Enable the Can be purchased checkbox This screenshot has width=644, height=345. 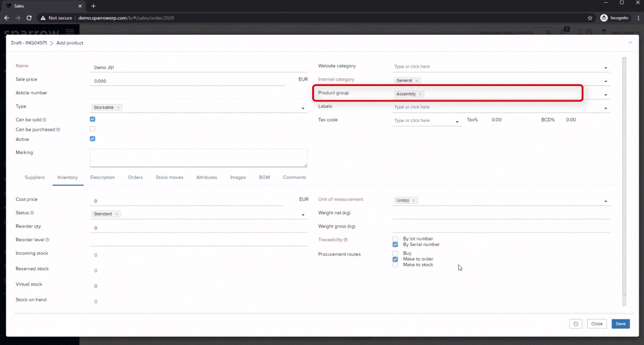93,129
